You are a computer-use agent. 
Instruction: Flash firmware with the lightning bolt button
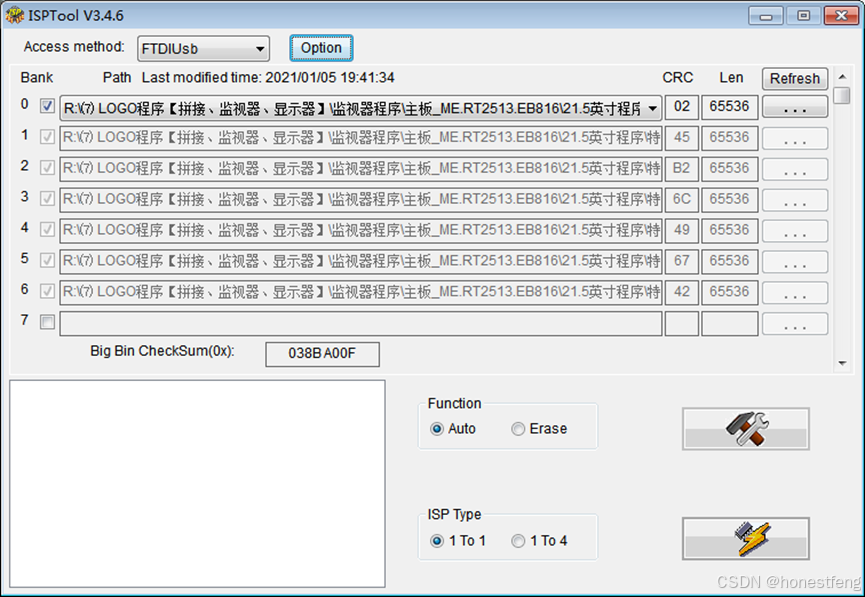tap(745, 538)
